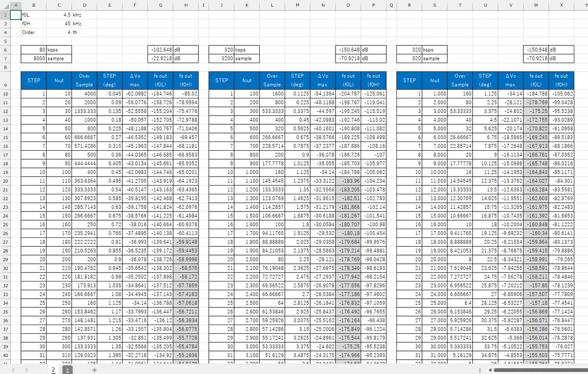
Task: Click cell with value -5.366
Action: 510,337
